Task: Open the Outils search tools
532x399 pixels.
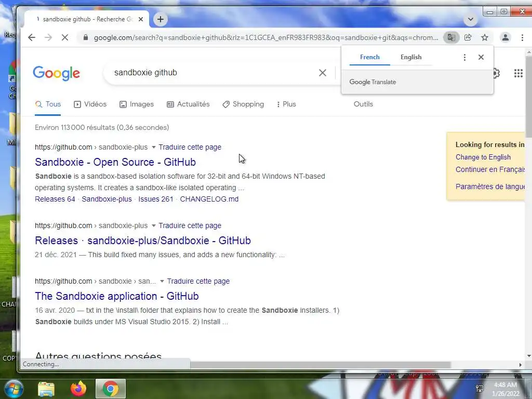Action: pyautogui.click(x=363, y=104)
